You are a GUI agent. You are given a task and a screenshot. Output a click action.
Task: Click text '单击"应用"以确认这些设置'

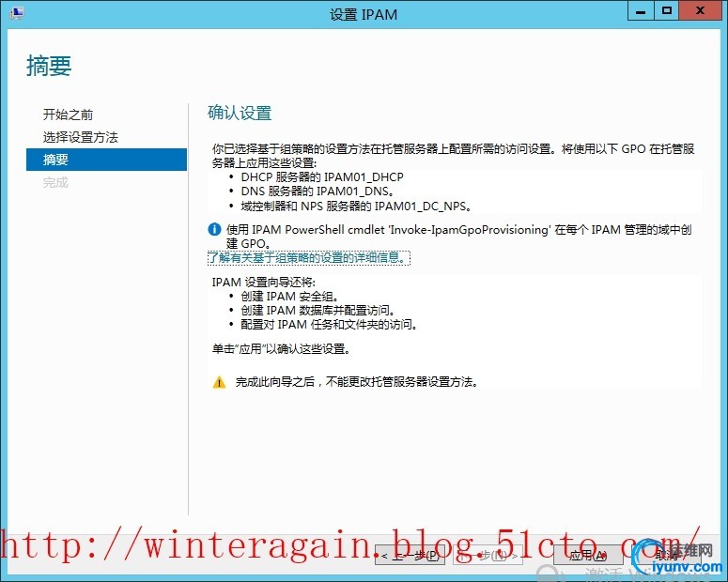[x=281, y=348]
